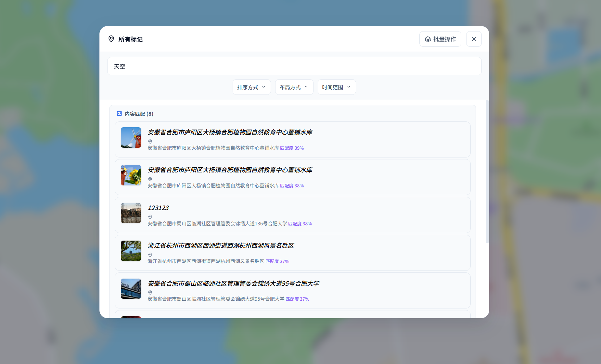This screenshot has width=601, height=364.
Task: Click the location pin in the 39% match card
Action: pyautogui.click(x=150, y=142)
